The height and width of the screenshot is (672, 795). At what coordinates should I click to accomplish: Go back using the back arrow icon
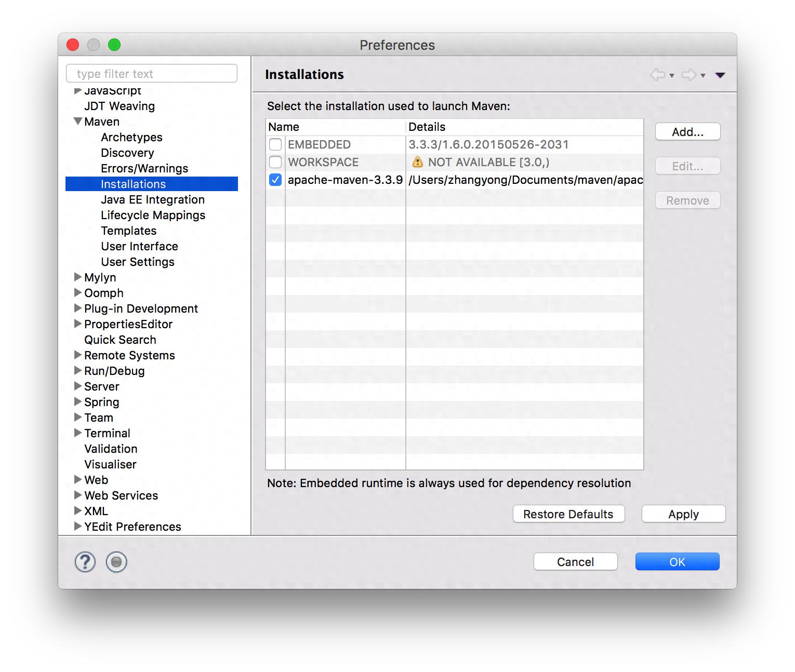(657, 75)
